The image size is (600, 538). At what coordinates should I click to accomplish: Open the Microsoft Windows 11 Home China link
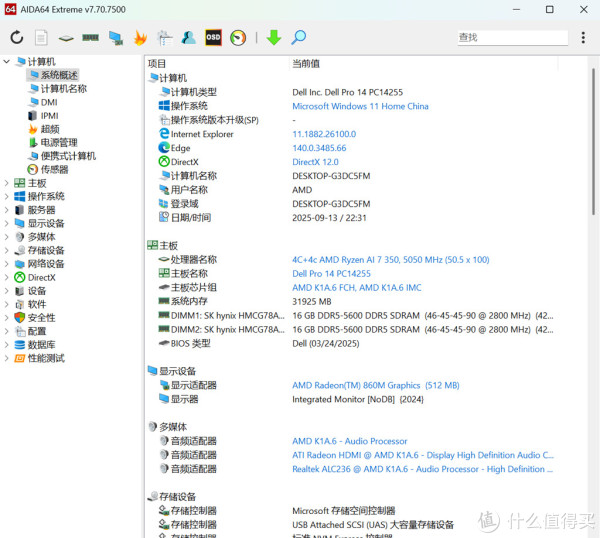click(360, 106)
